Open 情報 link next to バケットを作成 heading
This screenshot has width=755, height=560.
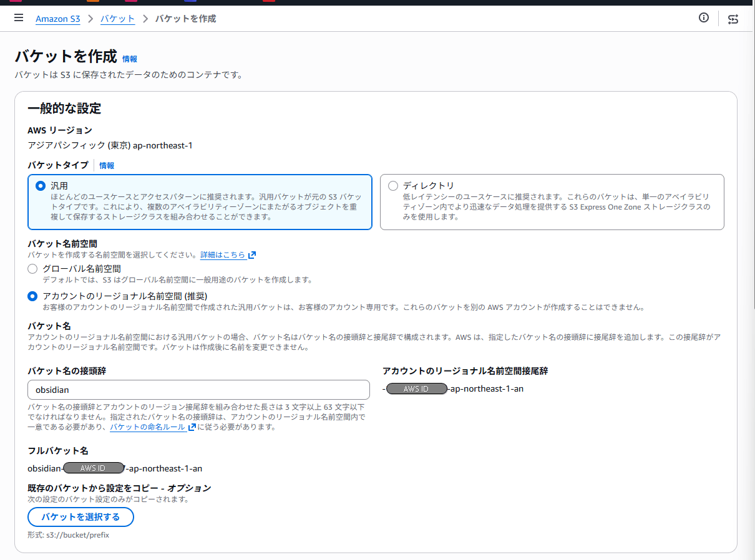coord(130,59)
